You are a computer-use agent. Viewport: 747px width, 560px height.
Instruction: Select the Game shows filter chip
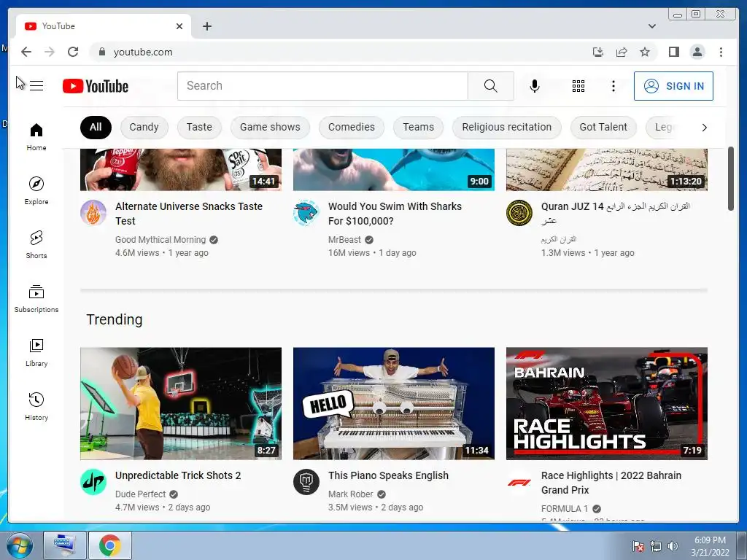[270, 127]
